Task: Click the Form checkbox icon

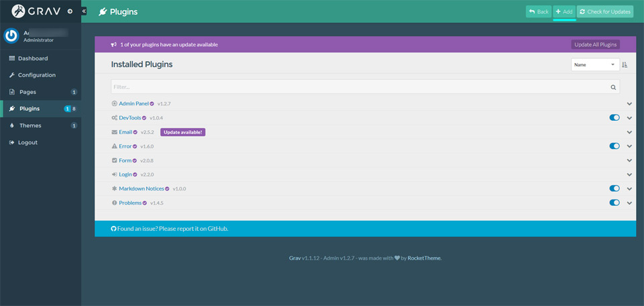Action: click(x=114, y=160)
